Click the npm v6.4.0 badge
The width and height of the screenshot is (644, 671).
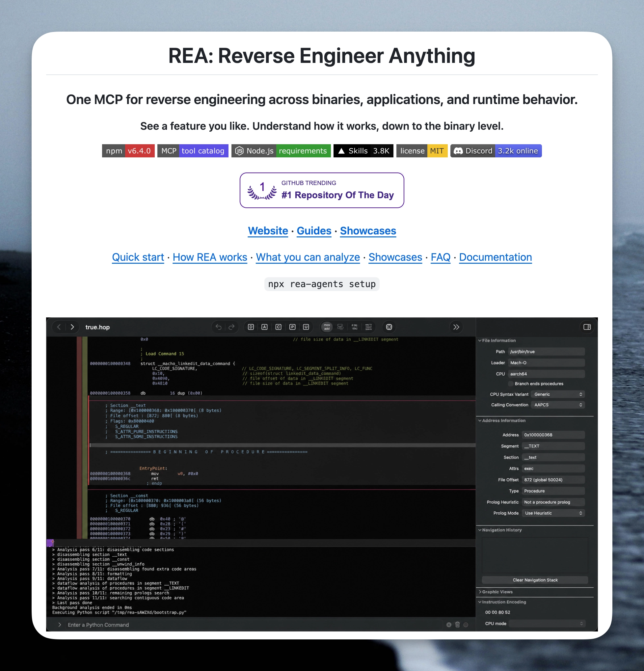tap(128, 151)
